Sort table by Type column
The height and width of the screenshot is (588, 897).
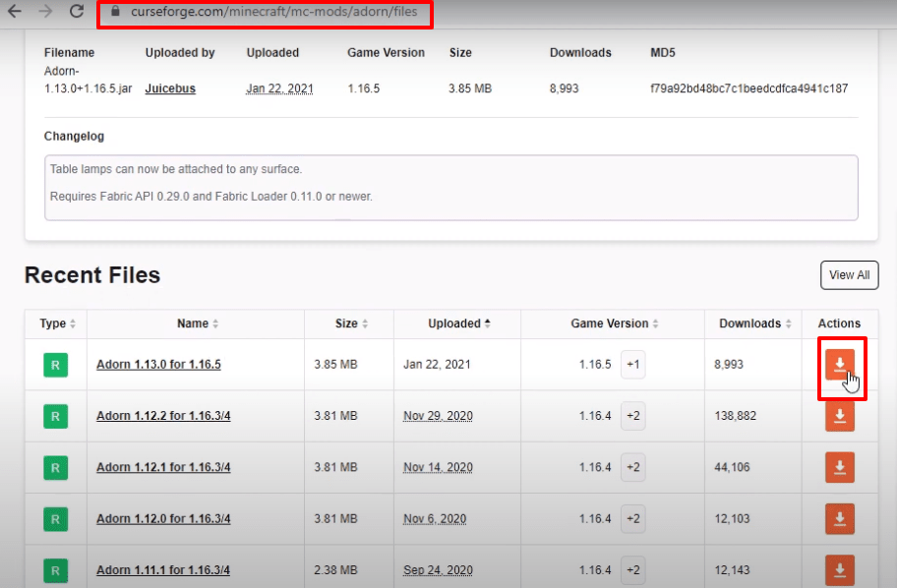tap(57, 323)
